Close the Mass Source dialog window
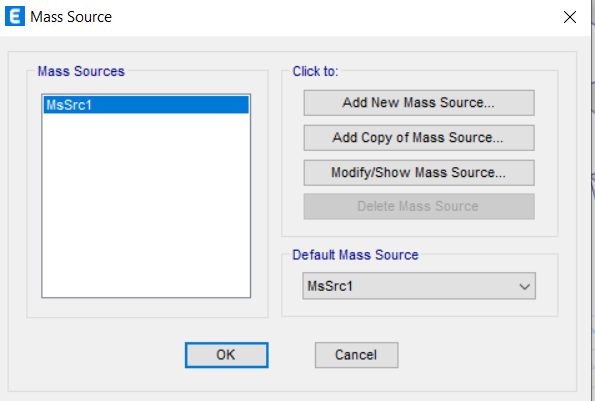Viewport: 595px width, 401px height. click(x=570, y=17)
